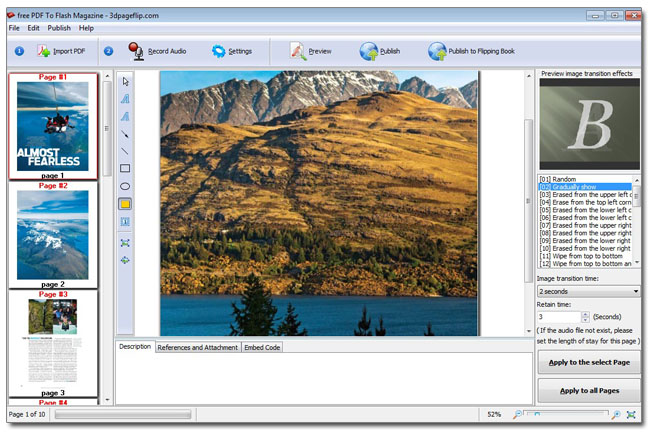Click thumbnail panel scroll down arrow
Image resolution: width=650 pixels, height=438 pixels.
[x=107, y=400]
